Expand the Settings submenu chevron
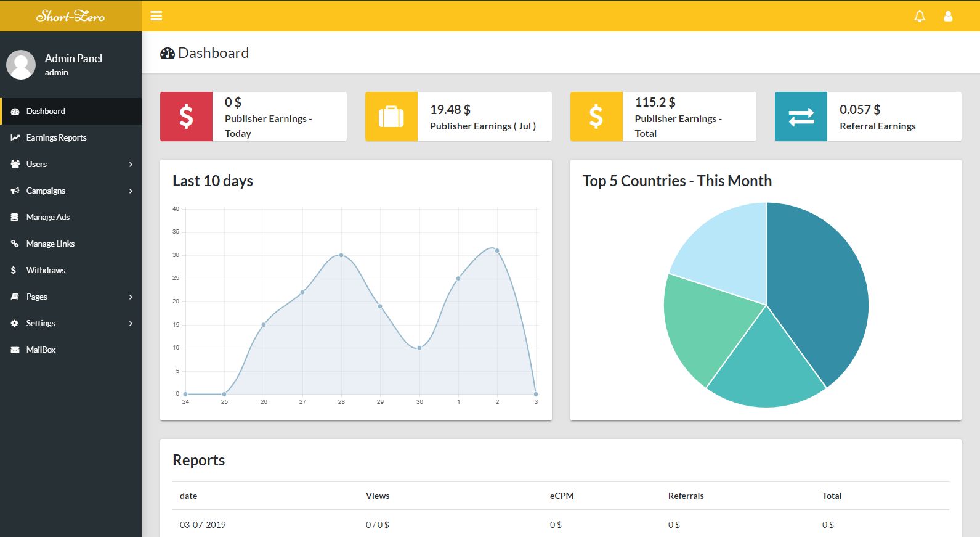This screenshot has width=980, height=537. pyautogui.click(x=131, y=324)
